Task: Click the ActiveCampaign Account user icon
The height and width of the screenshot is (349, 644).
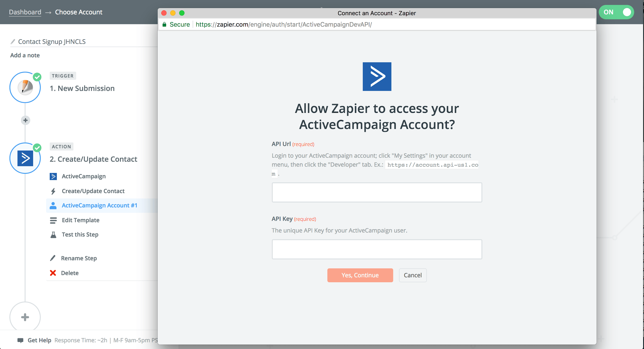Action: (53, 205)
